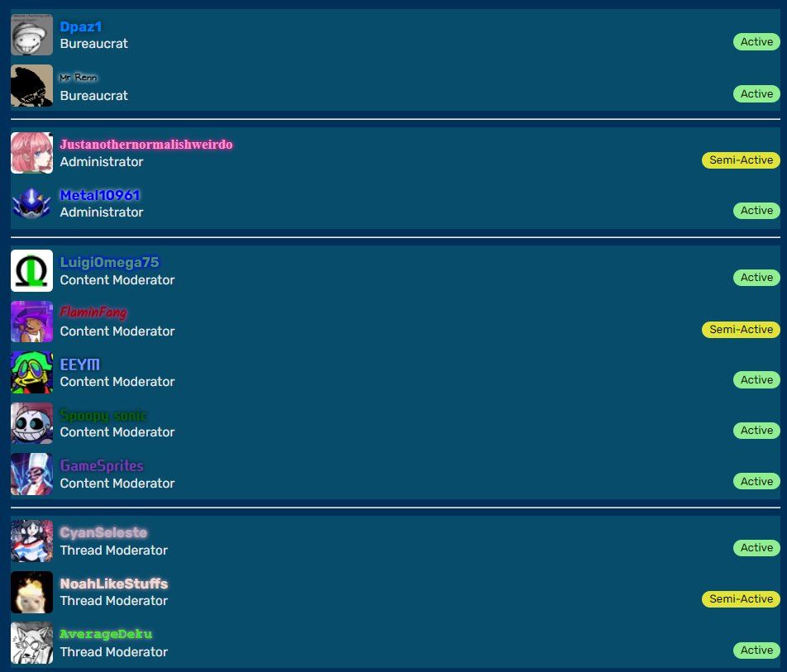
Task: Click FlaminFang's Semi-Active status badge
Action: pyautogui.click(x=741, y=330)
